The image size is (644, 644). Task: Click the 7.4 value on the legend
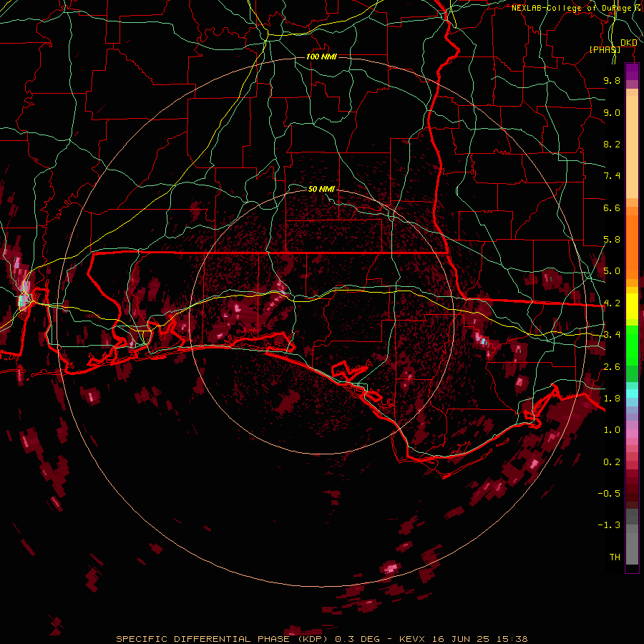tap(612, 176)
